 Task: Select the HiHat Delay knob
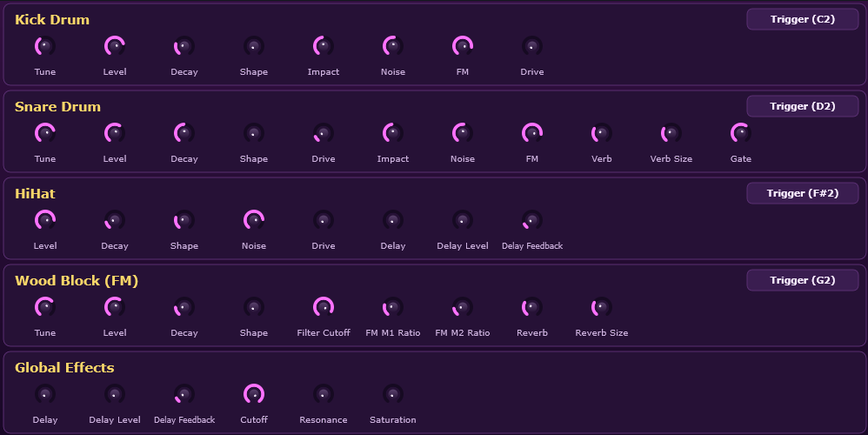point(393,220)
